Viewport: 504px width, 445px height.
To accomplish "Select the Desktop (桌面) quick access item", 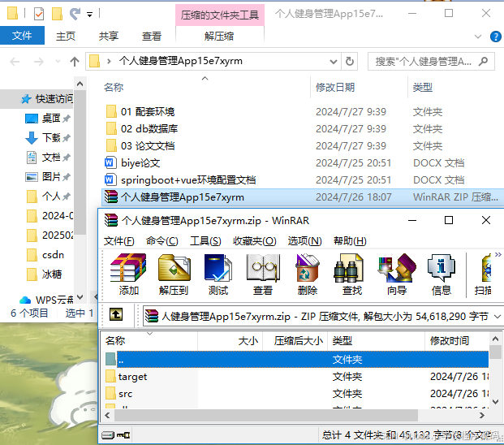I will (48, 119).
